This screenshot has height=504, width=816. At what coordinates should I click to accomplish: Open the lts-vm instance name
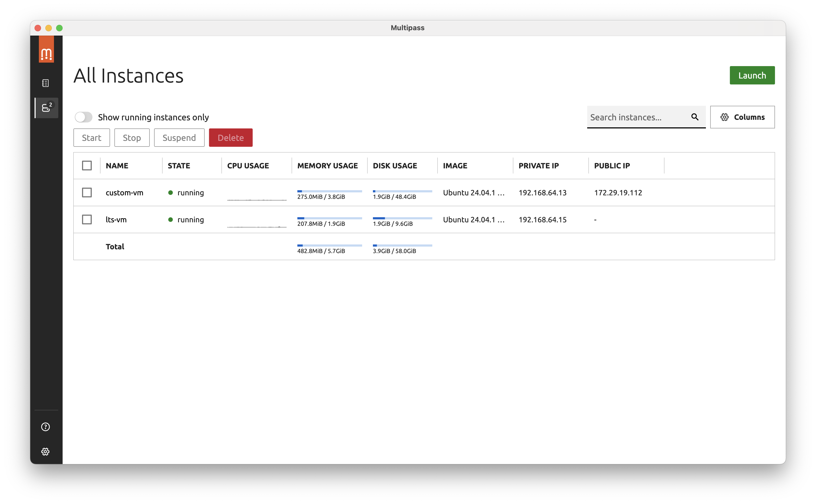click(116, 220)
